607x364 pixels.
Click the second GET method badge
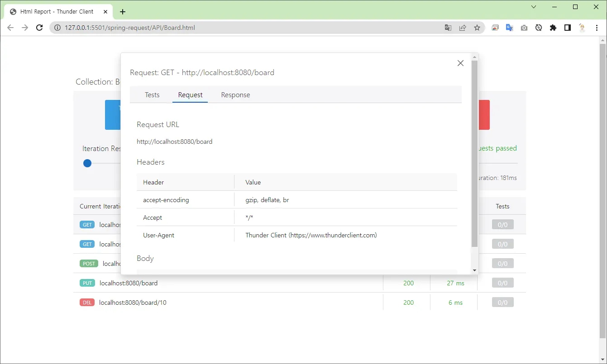(x=87, y=244)
